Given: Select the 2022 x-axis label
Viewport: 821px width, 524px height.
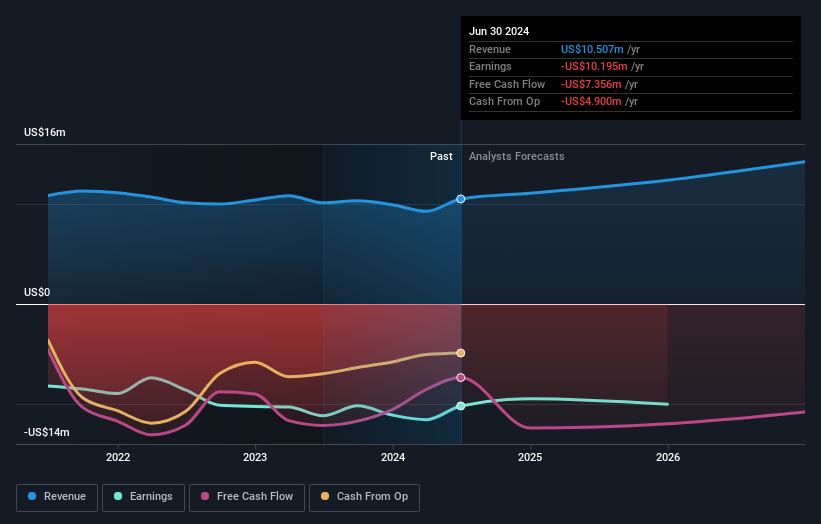Looking at the screenshot, I should point(118,458).
